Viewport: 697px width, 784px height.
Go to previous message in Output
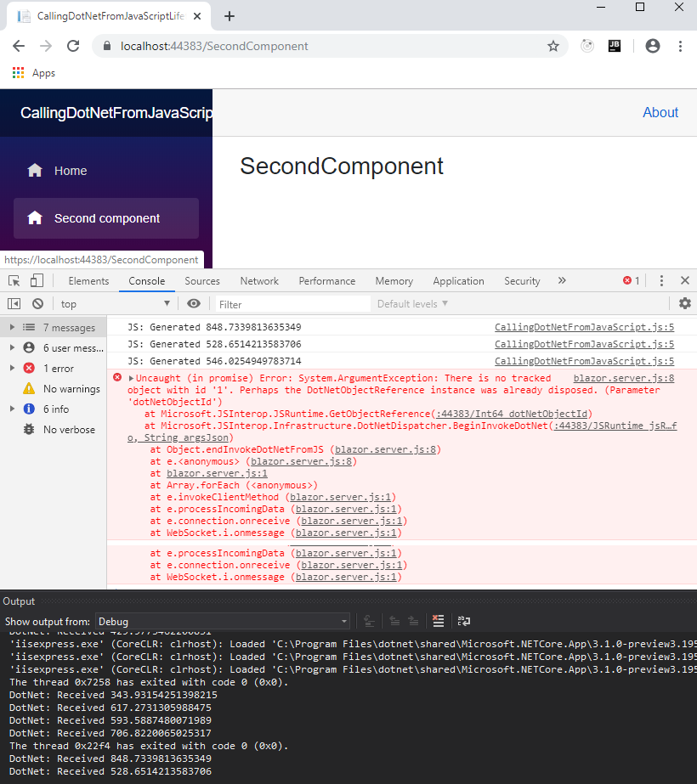[394, 621]
